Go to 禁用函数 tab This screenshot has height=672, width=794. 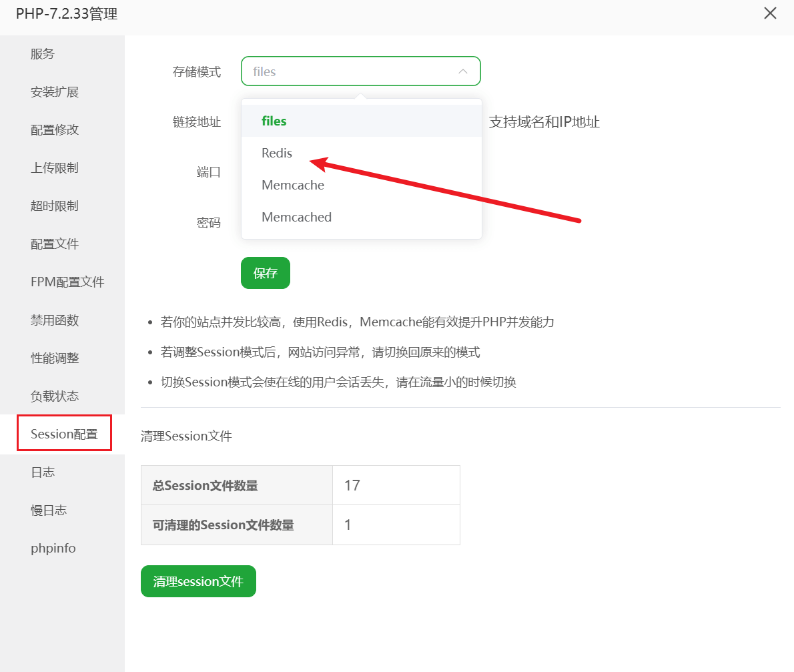coord(55,320)
